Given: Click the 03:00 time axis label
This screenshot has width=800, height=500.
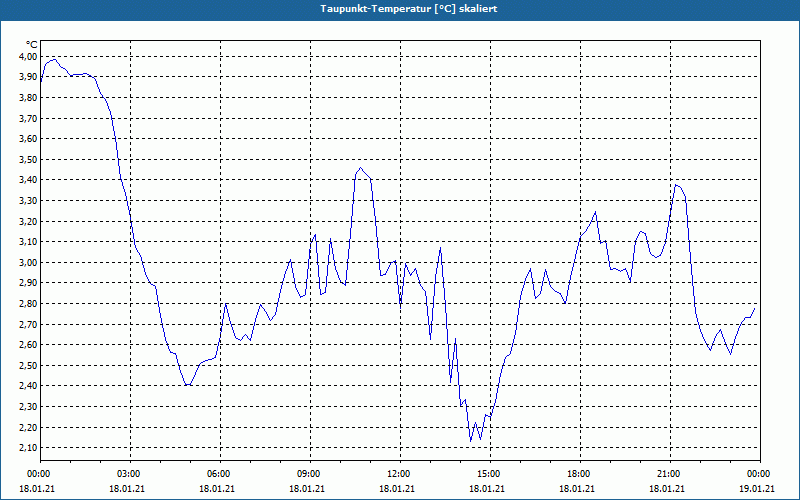Looking at the screenshot, I should coord(130,474).
